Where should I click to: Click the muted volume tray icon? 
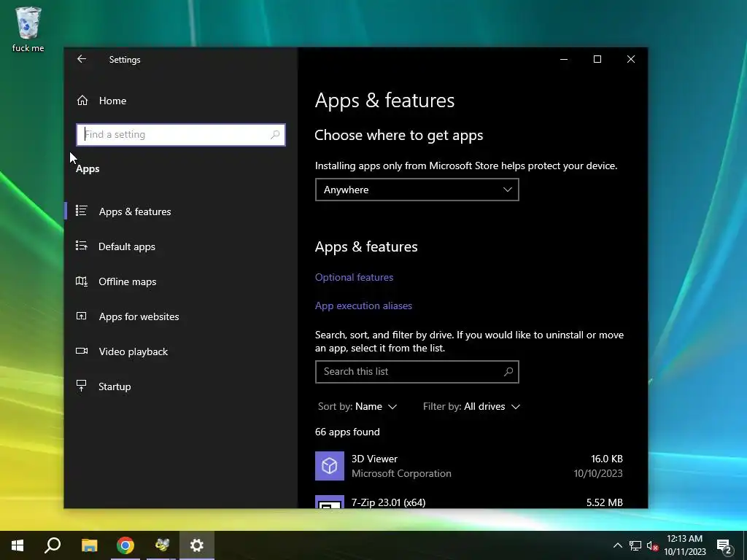tap(652, 545)
